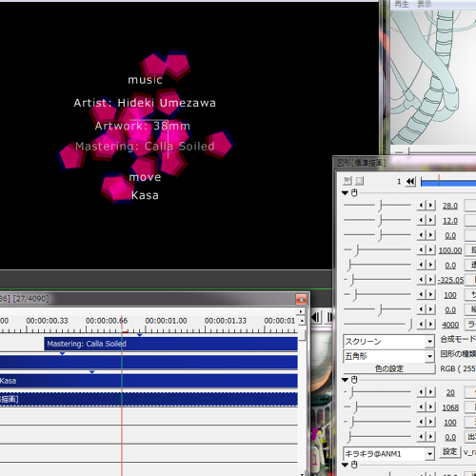The image size is (476, 476).
Task: Step down the 28.0 value with its left arrow
Action: (421, 206)
